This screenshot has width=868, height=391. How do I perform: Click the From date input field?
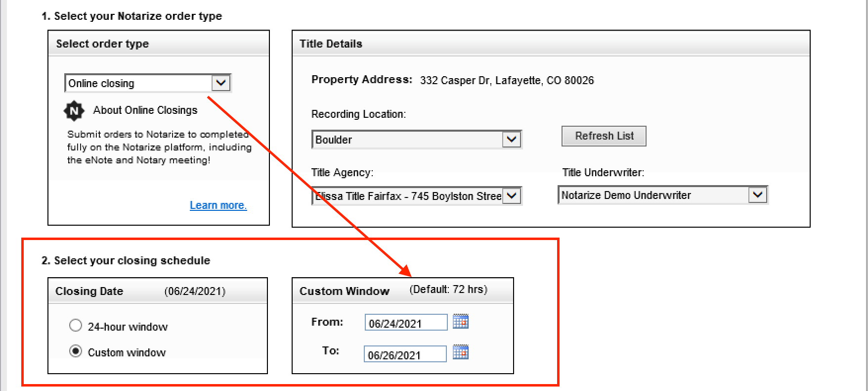(x=406, y=323)
